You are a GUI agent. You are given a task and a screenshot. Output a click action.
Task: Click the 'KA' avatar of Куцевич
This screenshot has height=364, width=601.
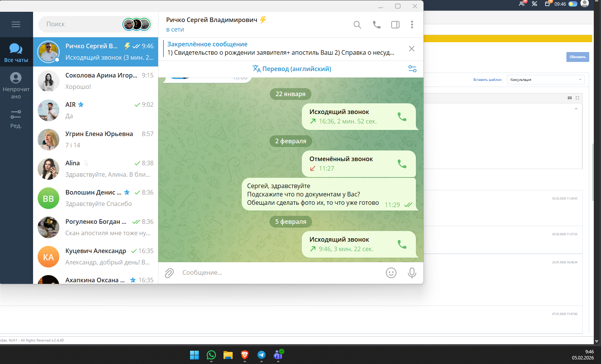coord(48,257)
